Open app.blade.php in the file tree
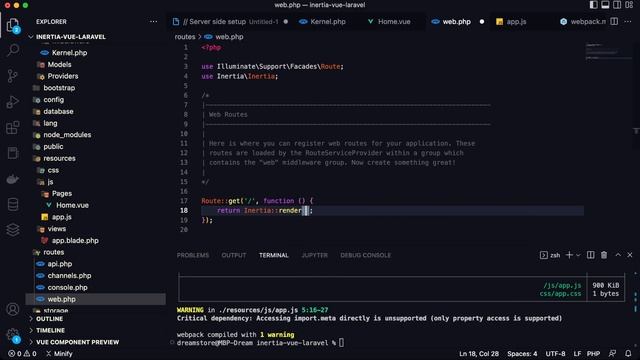640x360 pixels. pyautogui.click(x=75, y=240)
